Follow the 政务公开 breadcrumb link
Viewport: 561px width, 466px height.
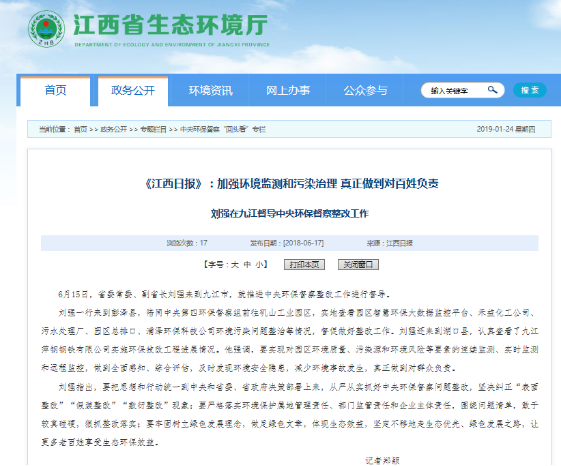[113, 129]
